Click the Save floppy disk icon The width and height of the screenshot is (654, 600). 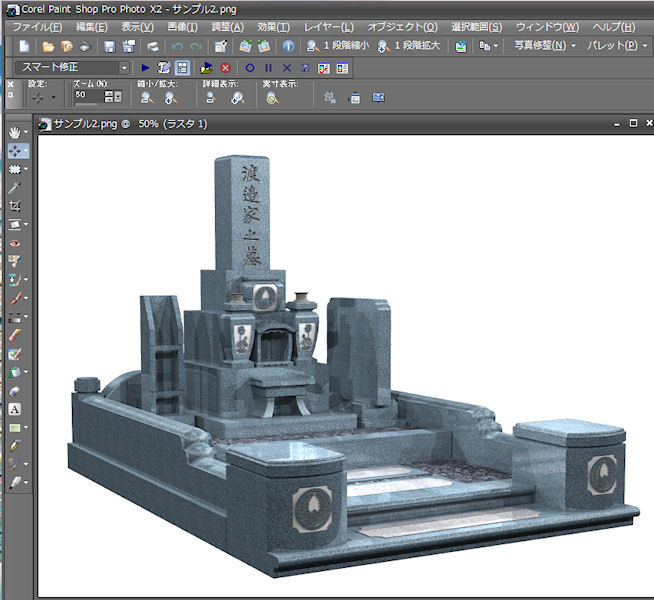click(110, 46)
